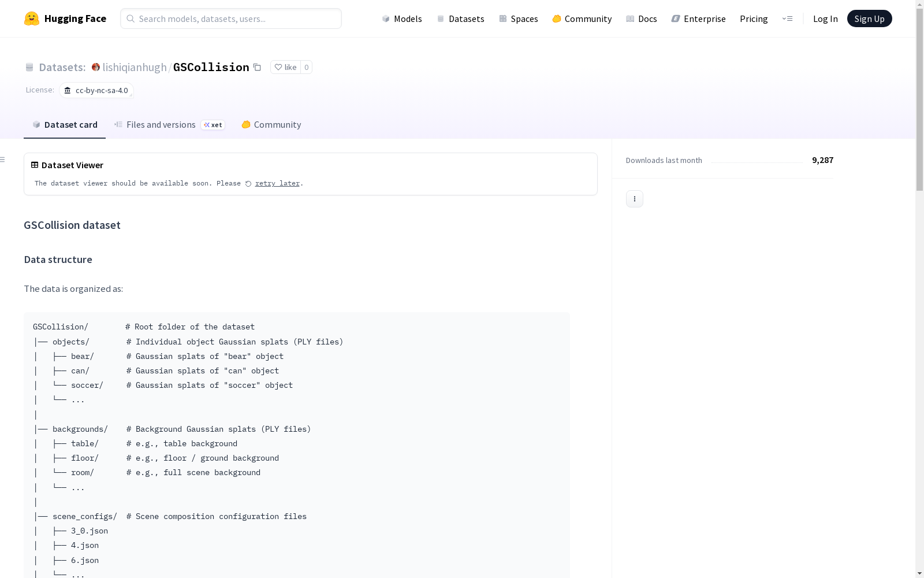Expand the more navigation options menu

tap(787, 18)
